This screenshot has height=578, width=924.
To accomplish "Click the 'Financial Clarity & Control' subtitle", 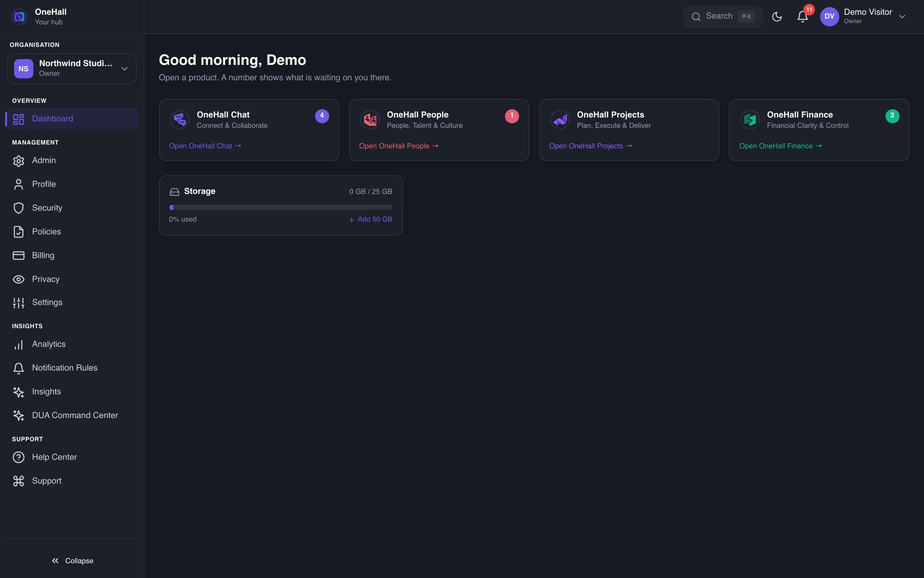I will (x=808, y=125).
